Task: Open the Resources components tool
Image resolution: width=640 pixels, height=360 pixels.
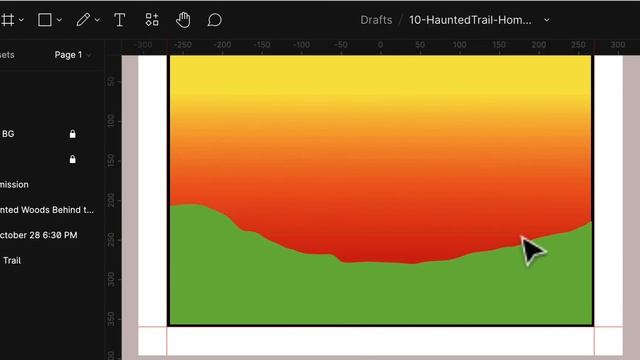Action: tap(152, 20)
